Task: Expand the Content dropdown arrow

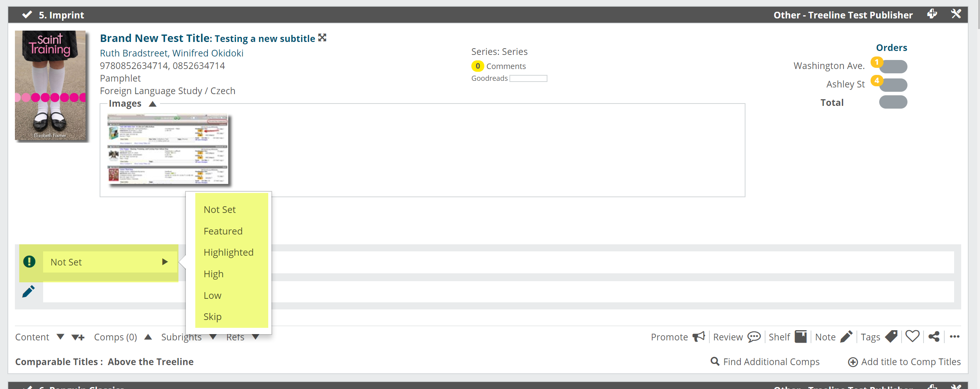Action: click(x=60, y=337)
